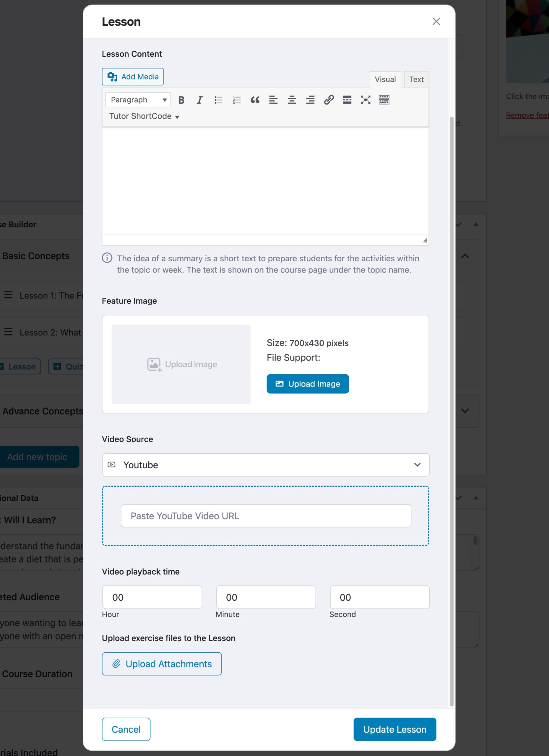Viewport: 549px width, 756px height.
Task: Click the Upload Attachments button
Action: [x=162, y=664]
